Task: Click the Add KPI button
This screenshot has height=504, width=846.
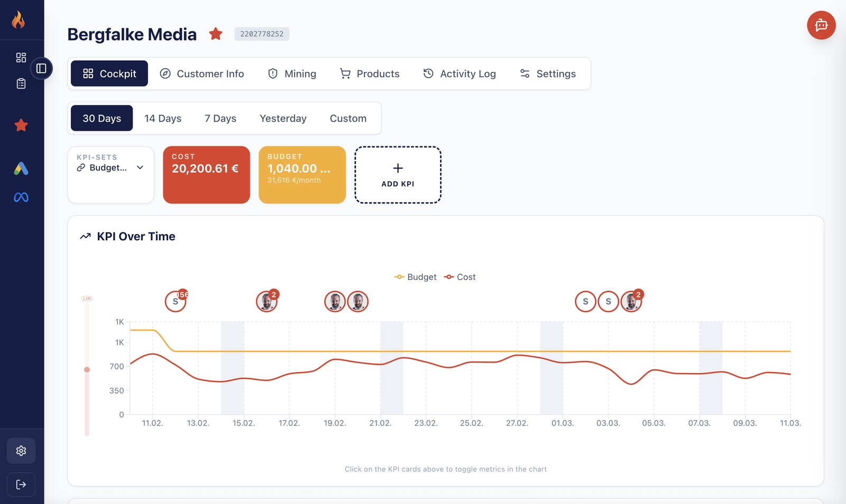Action: [x=398, y=175]
